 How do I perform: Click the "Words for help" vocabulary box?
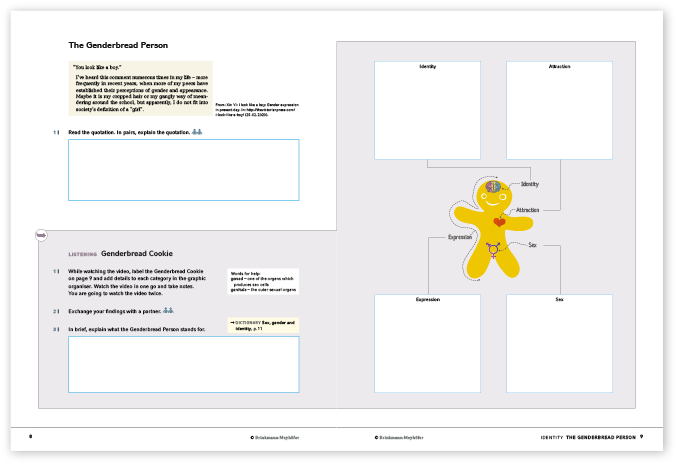[x=263, y=282]
